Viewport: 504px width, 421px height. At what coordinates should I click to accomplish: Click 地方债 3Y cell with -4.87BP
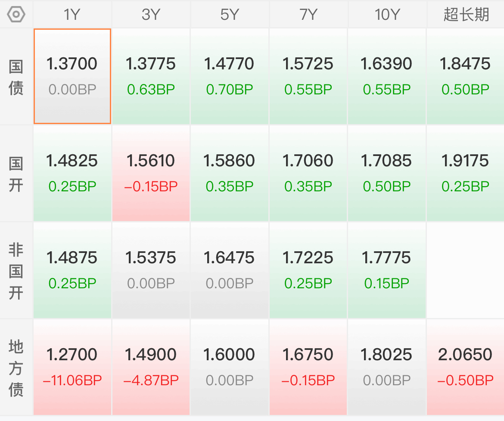pos(151,367)
